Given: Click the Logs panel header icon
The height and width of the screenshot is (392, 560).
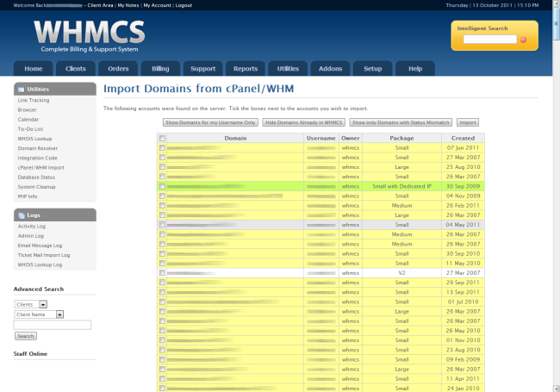Looking at the screenshot, I should [x=22, y=215].
